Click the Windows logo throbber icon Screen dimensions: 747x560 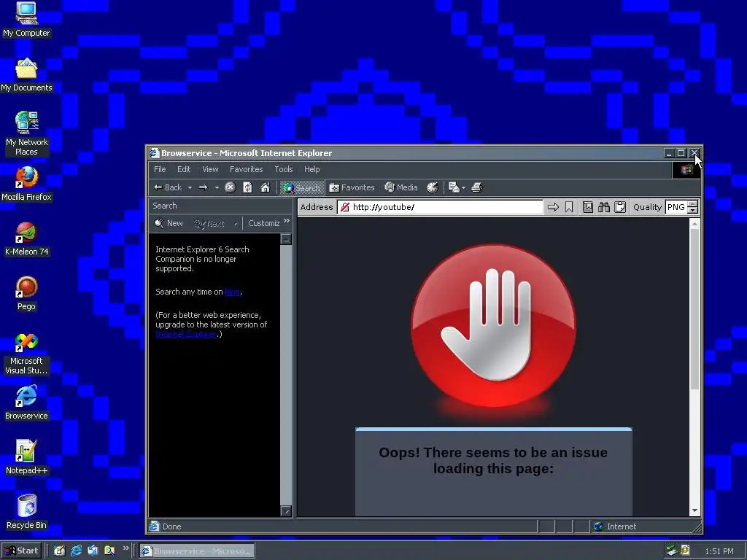tap(686, 169)
